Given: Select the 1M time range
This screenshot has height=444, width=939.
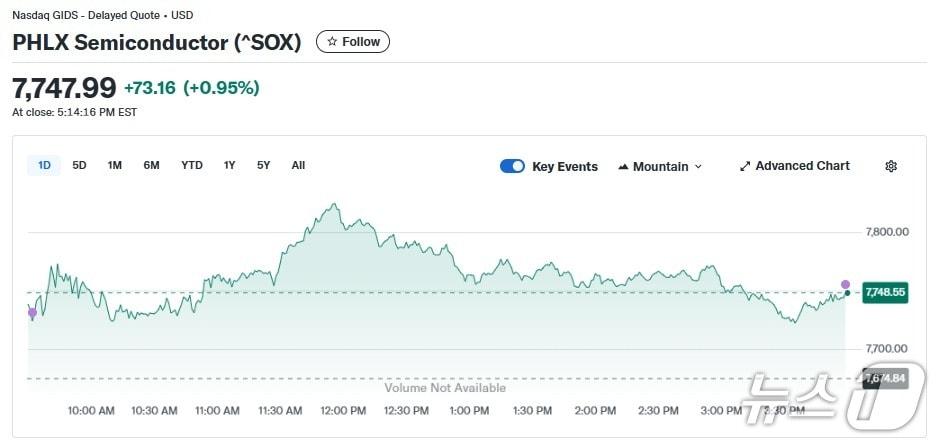Looking at the screenshot, I should pos(115,166).
